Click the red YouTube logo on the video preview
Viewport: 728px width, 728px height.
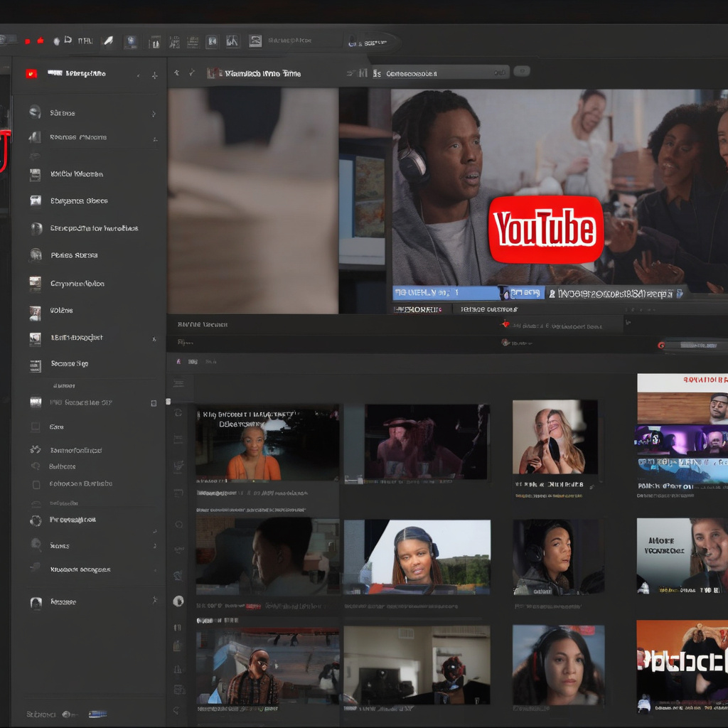click(x=546, y=230)
